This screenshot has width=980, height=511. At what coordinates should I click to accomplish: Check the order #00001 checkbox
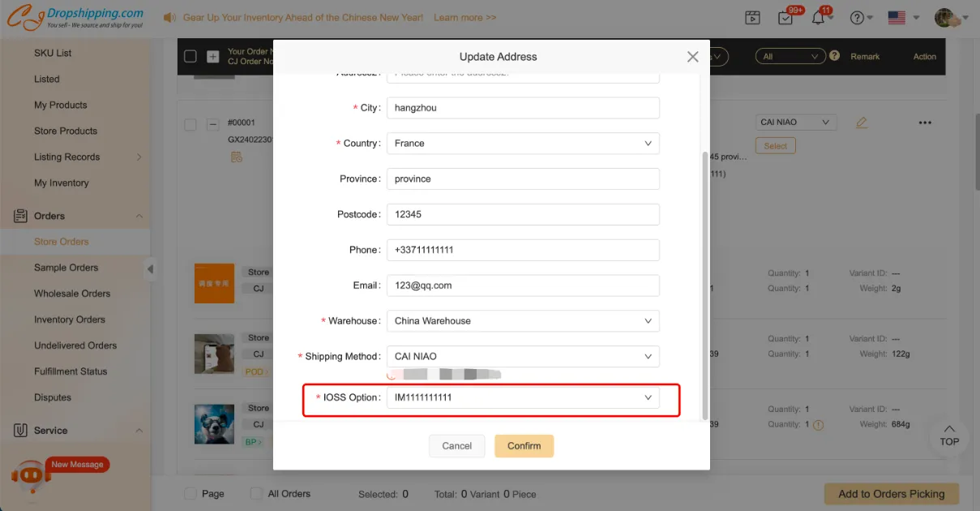click(x=190, y=125)
